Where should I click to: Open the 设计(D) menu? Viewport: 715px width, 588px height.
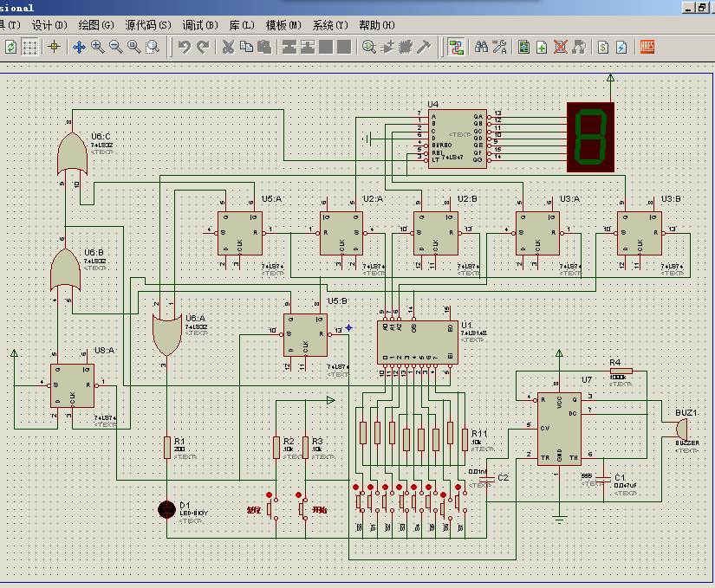(49, 25)
